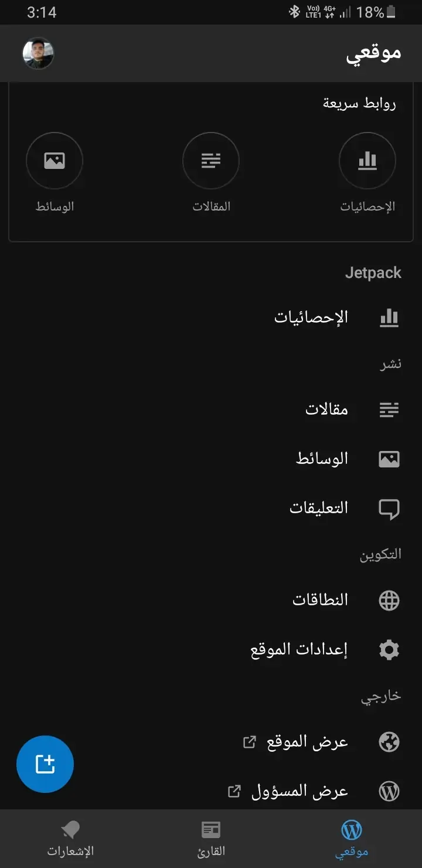
Task: Tap the WordPress logo beside عرض المسؤول
Action: [389, 791]
